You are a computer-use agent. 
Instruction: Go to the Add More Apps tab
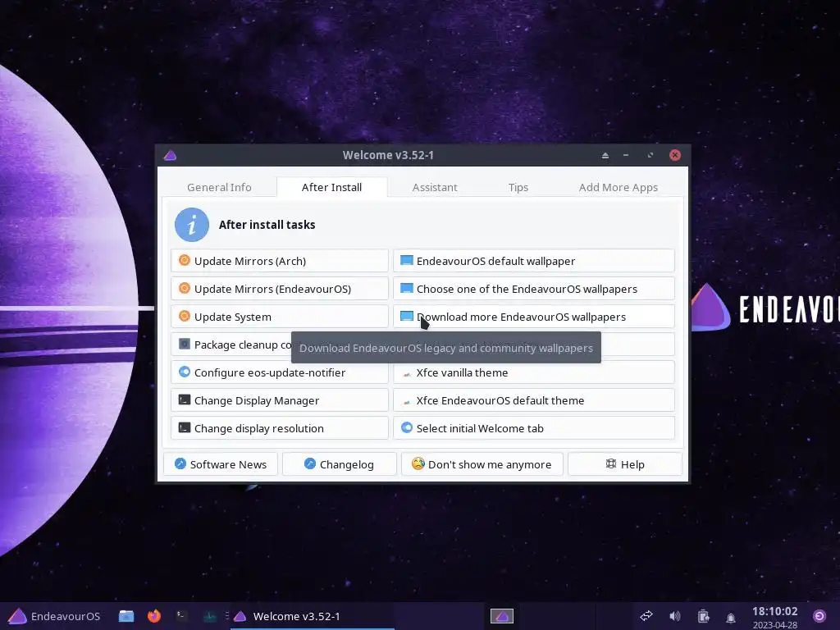coord(619,188)
